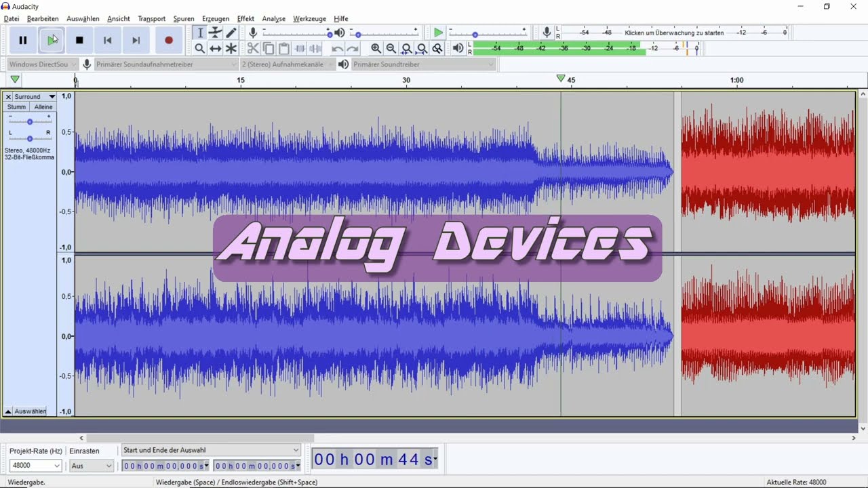
Task: Click the Play-at-speed green arrow
Action: pos(438,33)
